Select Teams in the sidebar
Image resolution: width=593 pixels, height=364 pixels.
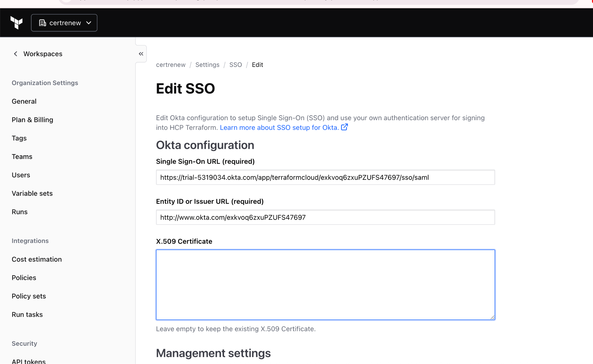pyautogui.click(x=22, y=157)
